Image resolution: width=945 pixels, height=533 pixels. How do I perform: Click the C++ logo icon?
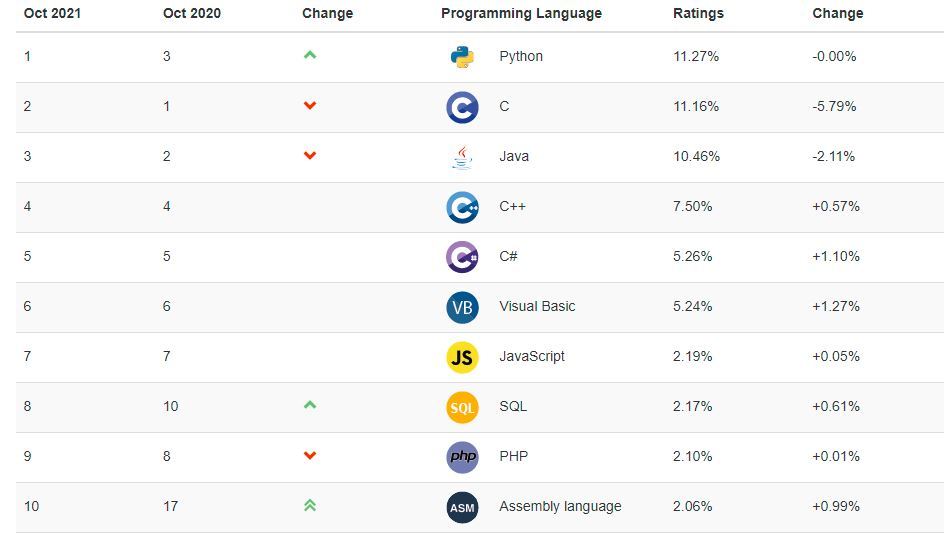(x=462, y=207)
